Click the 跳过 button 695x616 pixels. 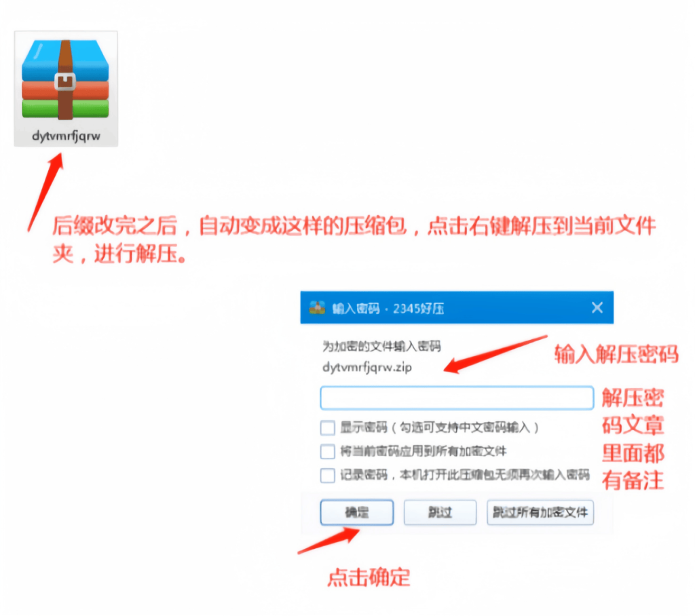[x=440, y=512]
